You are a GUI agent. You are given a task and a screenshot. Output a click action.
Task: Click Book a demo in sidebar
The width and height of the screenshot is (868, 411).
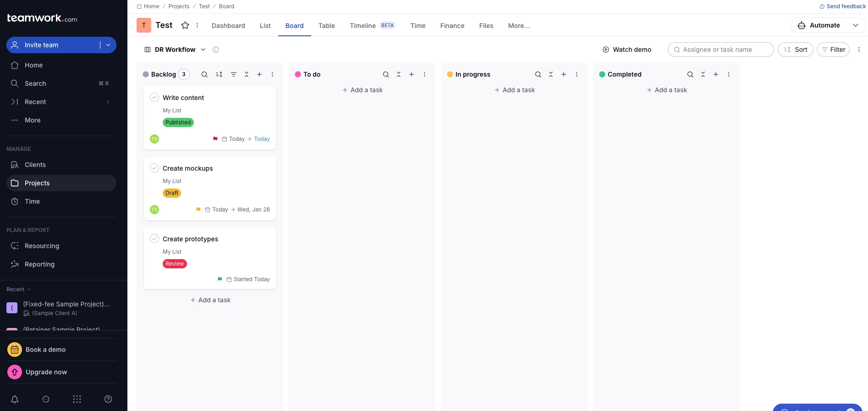pyautogui.click(x=61, y=350)
